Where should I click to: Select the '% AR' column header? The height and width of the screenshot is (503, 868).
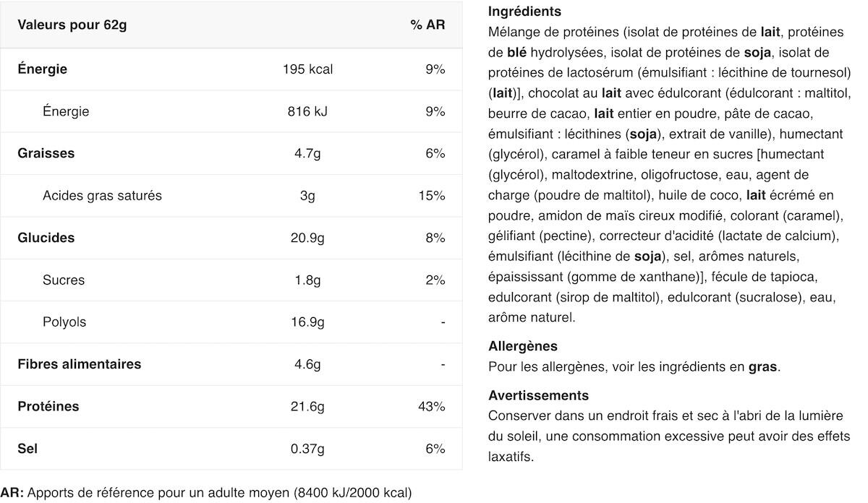pyautogui.click(x=427, y=25)
